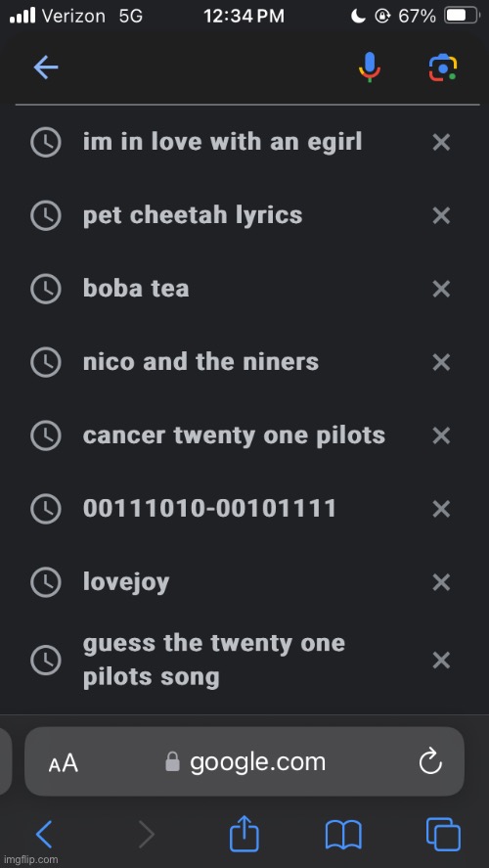Search 'guess the twenty one pilots song'
The height and width of the screenshot is (868, 489).
214,660
